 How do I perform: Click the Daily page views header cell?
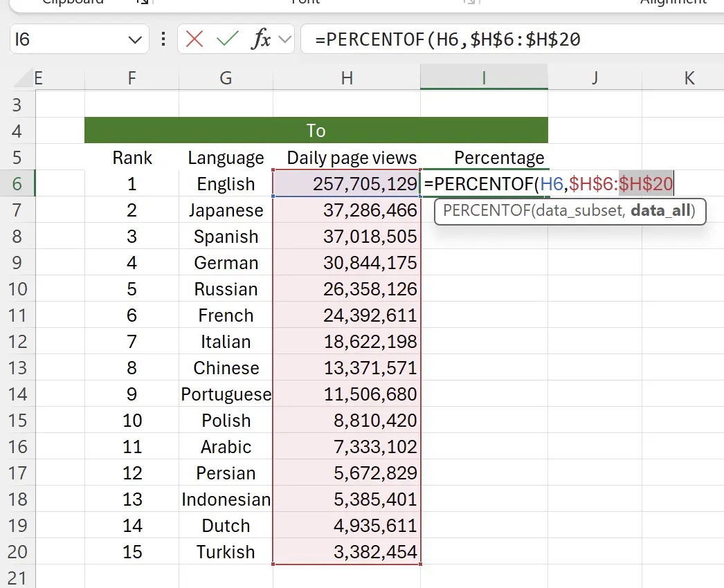[347, 158]
